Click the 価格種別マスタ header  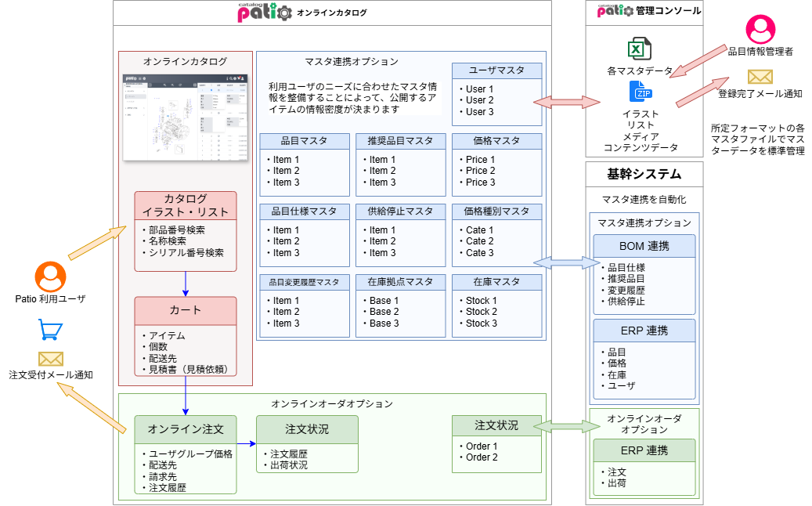click(x=496, y=211)
